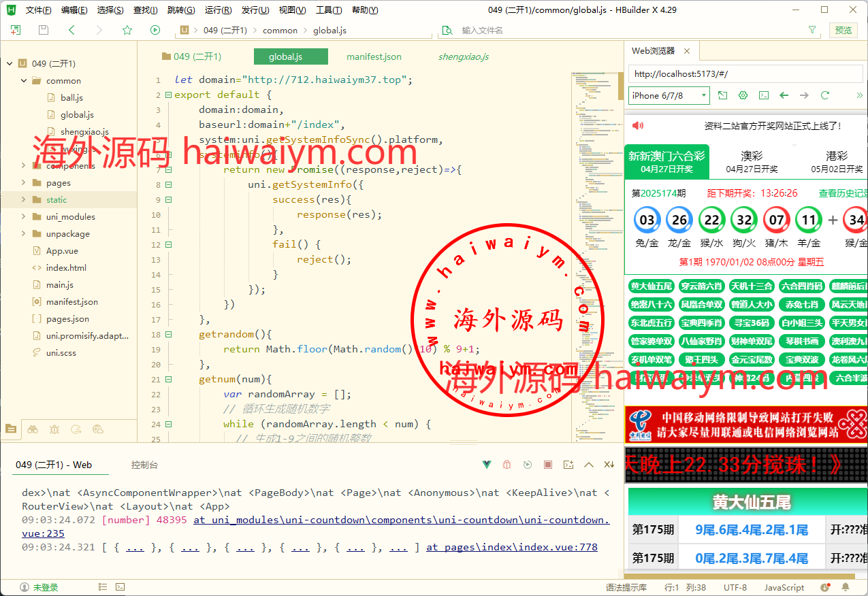Open the index.vue:778 console link
Image resolution: width=868 pixels, height=596 pixels.
pyautogui.click(x=511, y=547)
